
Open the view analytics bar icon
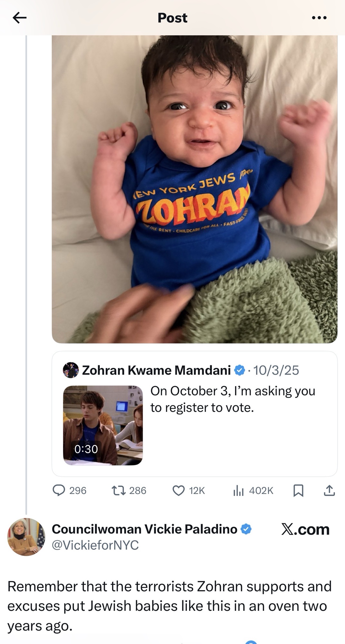click(x=238, y=490)
